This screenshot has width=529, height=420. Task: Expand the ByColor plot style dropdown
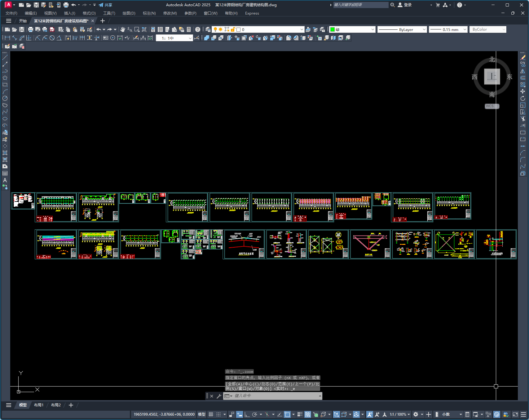click(x=488, y=29)
